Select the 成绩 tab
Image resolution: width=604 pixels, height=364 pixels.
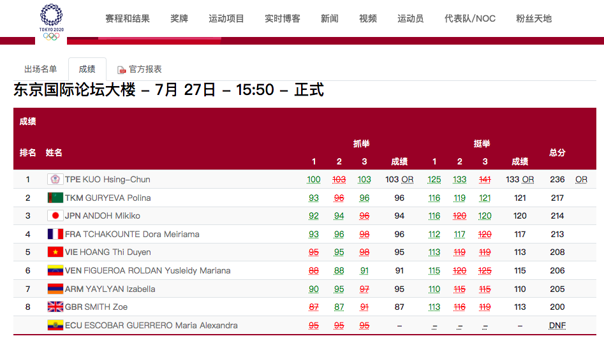[87, 69]
